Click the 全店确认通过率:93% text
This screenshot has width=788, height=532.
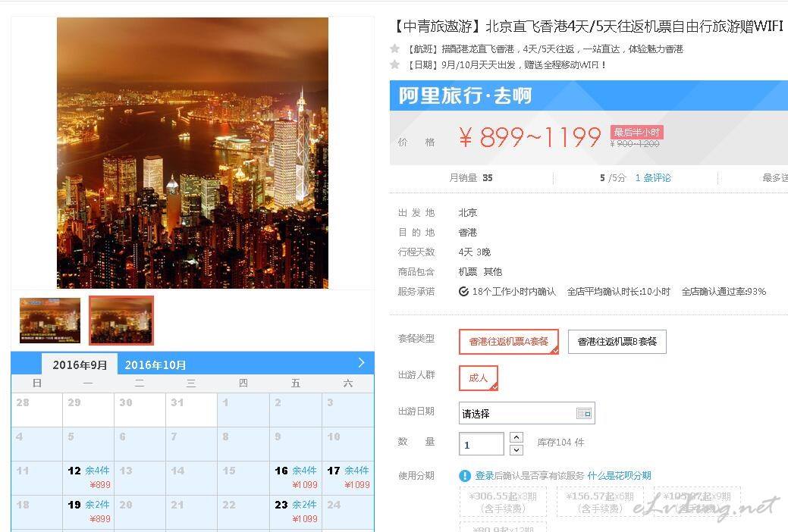pyautogui.click(x=724, y=291)
